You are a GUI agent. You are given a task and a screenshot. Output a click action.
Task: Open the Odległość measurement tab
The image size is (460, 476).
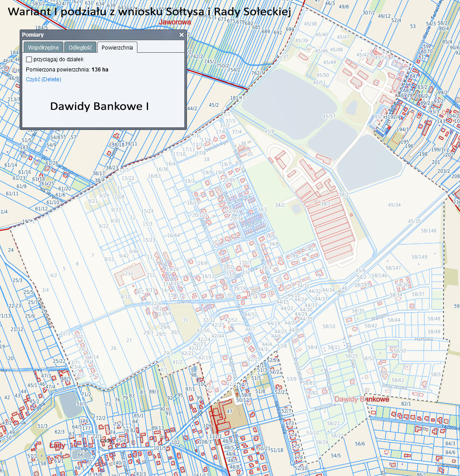click(x=80, y=47)
